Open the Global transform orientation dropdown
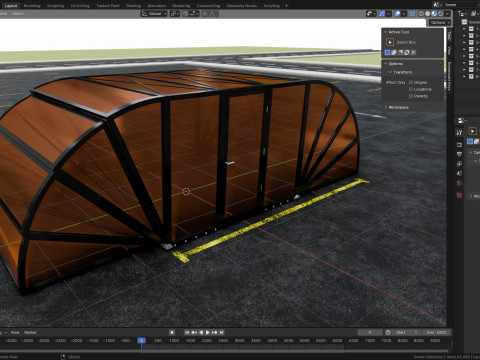480x360 pixels. [154, 14]
